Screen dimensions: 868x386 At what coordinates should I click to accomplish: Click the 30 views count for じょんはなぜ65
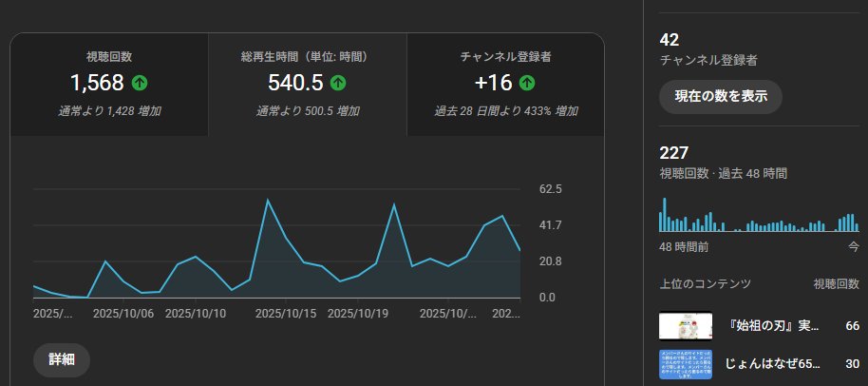pos(853,364)
